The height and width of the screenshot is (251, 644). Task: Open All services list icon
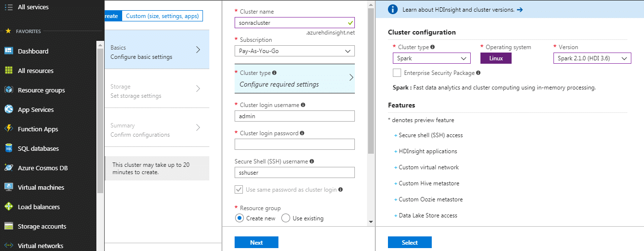[x=8, y=7]
